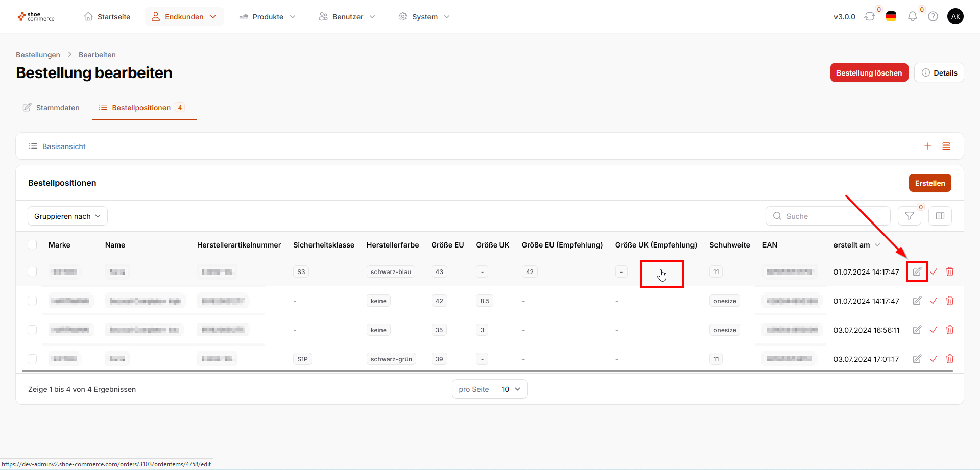Viewport: 980px width, 470px height.
Task: Confirm the schwarz-blau order item checkmark
Action: pos(934,271)
